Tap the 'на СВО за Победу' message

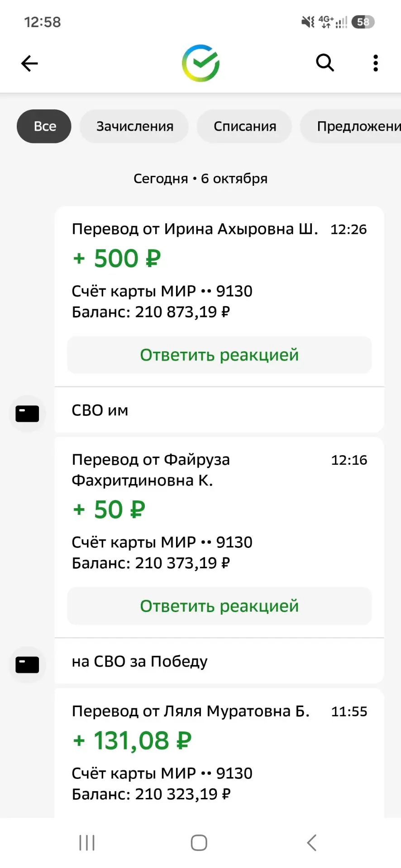(x=220, y=661)
